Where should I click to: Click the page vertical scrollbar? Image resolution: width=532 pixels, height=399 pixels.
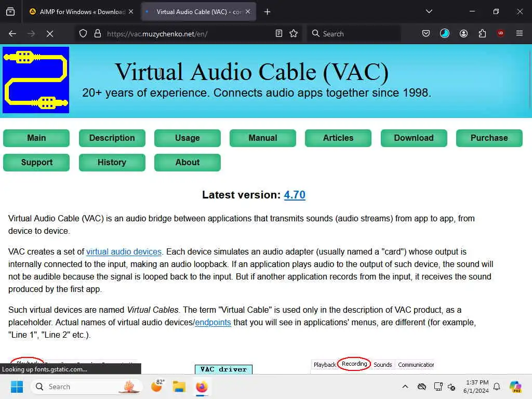[x=530, y=80]
